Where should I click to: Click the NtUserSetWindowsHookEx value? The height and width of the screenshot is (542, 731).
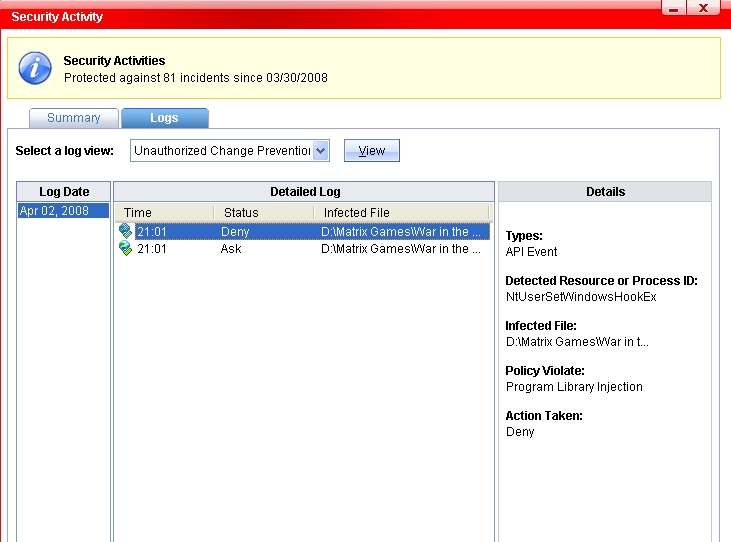pos(581,297)
